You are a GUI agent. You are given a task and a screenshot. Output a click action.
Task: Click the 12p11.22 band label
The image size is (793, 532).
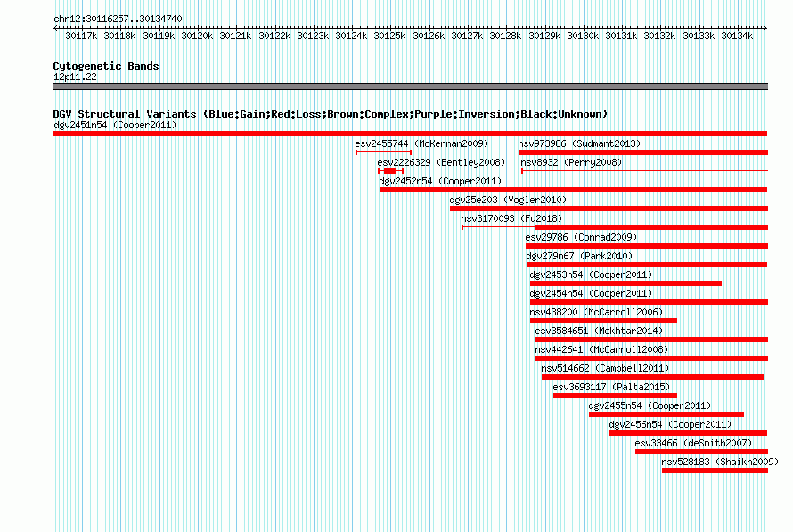(x=75, y=77)
